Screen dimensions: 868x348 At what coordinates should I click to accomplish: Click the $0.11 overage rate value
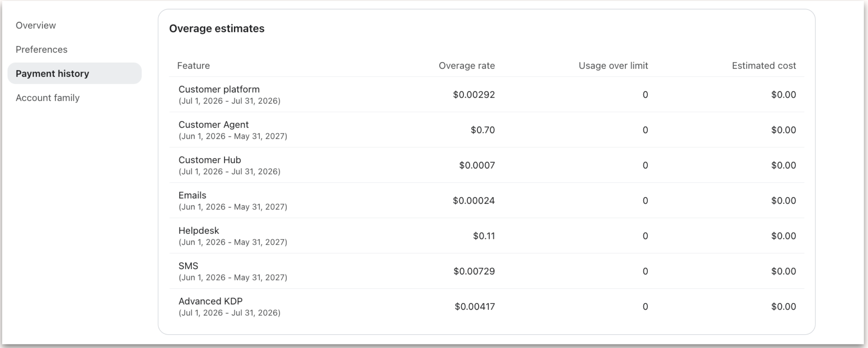tap(484, 236)
